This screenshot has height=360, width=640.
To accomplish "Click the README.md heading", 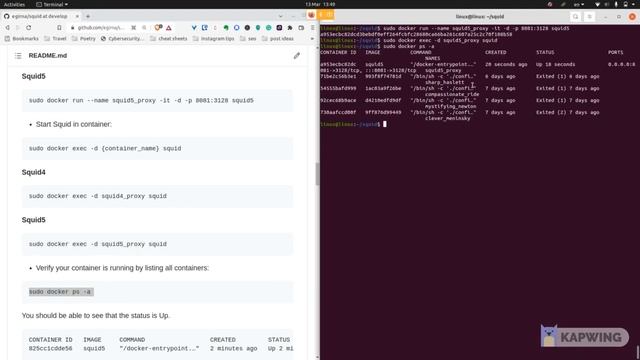I will (48, 56).
